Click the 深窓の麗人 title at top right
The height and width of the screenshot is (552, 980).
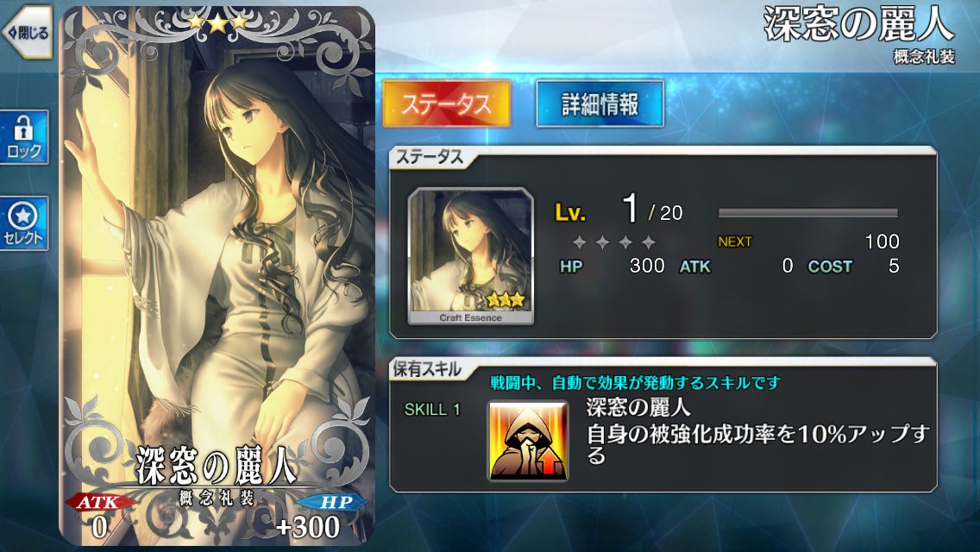click(859, 25)
